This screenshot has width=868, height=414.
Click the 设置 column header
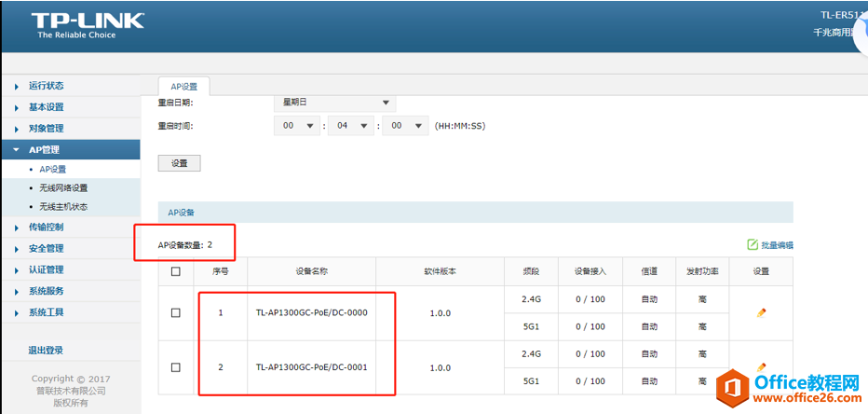tap(761, 271)
